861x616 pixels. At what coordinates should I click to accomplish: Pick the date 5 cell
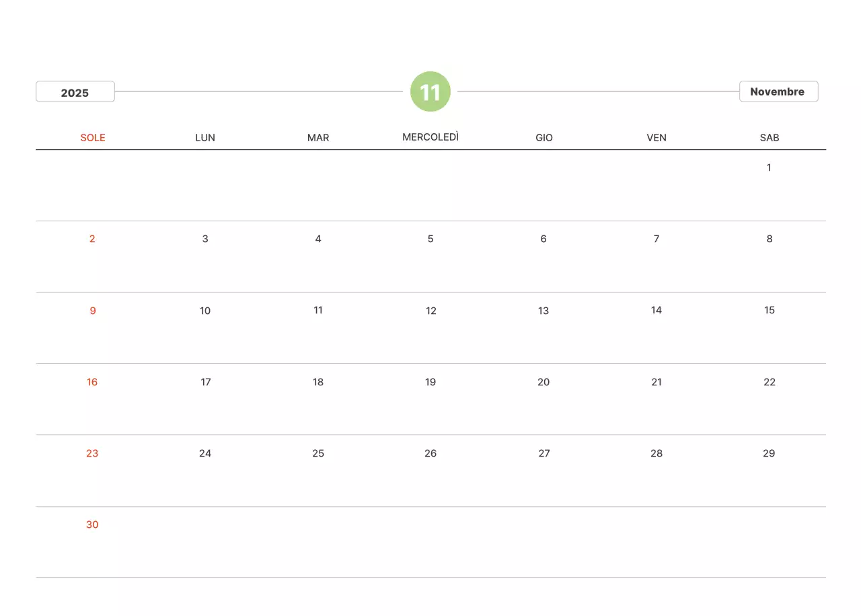[430, 239]
